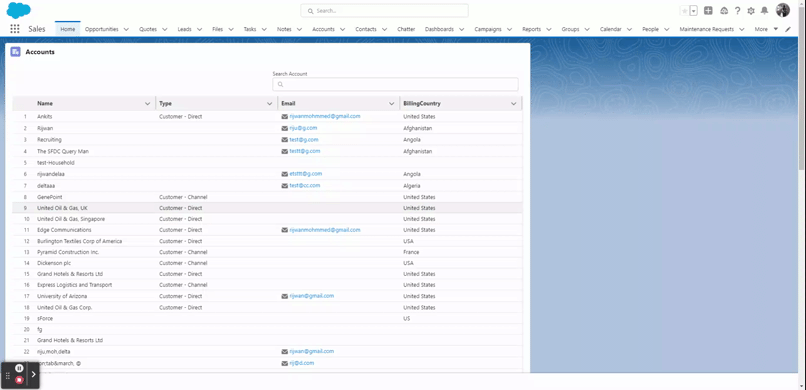Expand the Maintenance Requests tab chevron
This screenshot has width=806, height=390.
(742, 29)
